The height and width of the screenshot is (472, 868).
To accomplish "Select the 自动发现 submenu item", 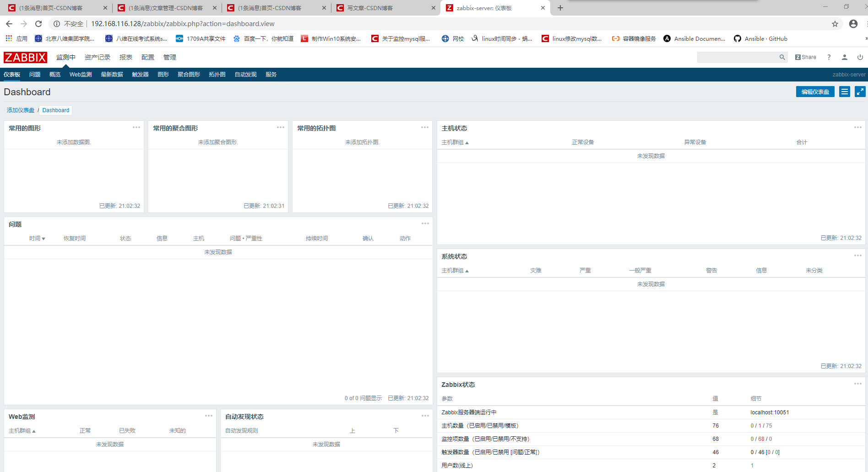I will 245,75.
